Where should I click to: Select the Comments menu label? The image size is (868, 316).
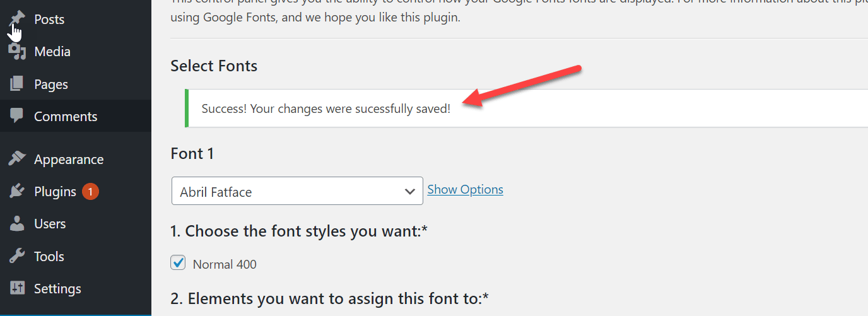(x=66, y=117)
